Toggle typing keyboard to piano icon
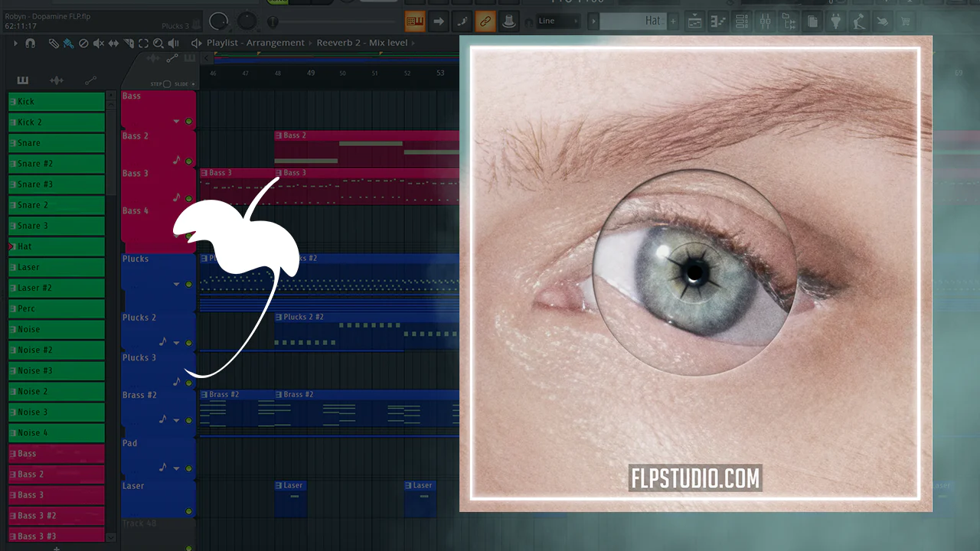The height and width of the screenshot is (551, 980). click(415, 21)
